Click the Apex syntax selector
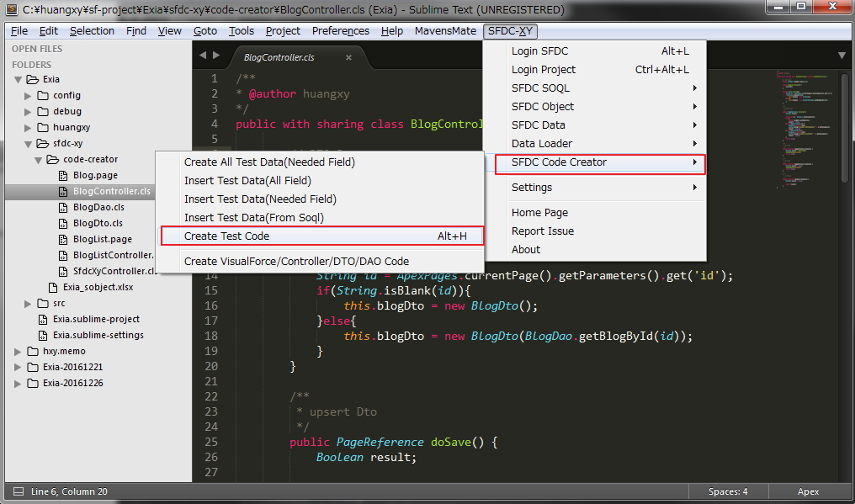855x504 pixels. (808, 491)
